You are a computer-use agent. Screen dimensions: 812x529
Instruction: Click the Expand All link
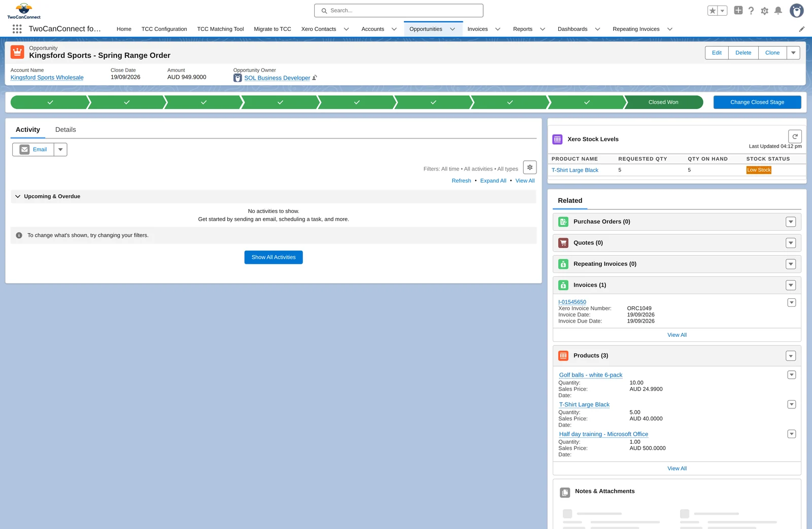click(x=493, y=181)
